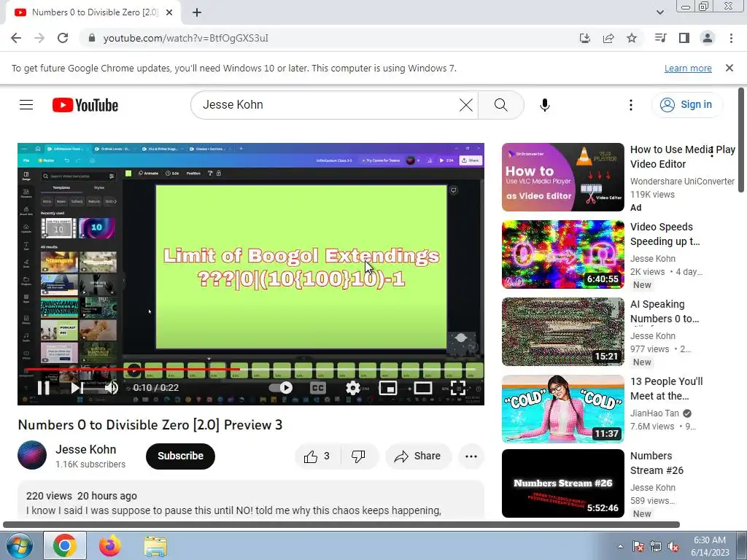Image resolution: width=747 pixels, height=560 pixels.
Task: Bookmark this tab with the star
Action: point(632,38)
